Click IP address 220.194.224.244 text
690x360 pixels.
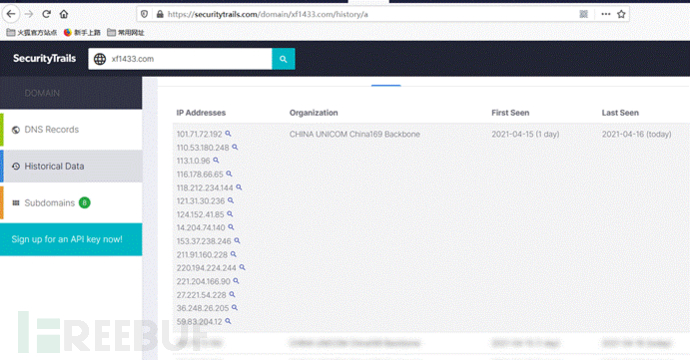[206, 268]
